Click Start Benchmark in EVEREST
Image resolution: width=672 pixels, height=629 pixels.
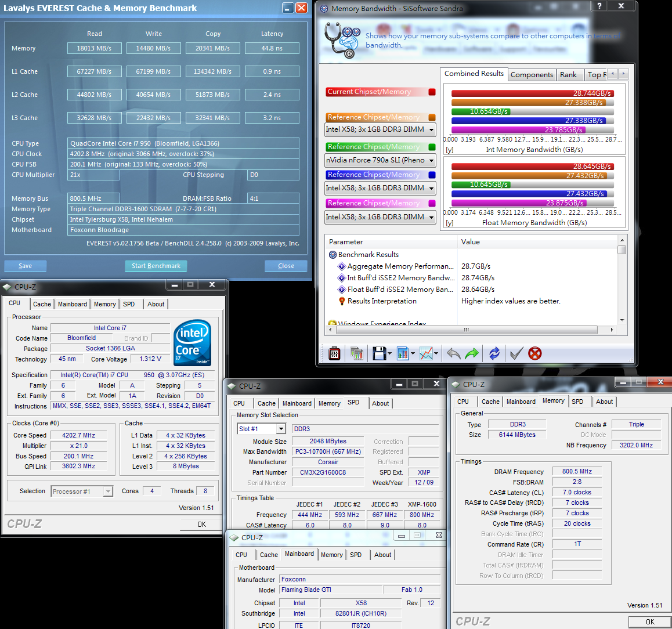(156, 266)
